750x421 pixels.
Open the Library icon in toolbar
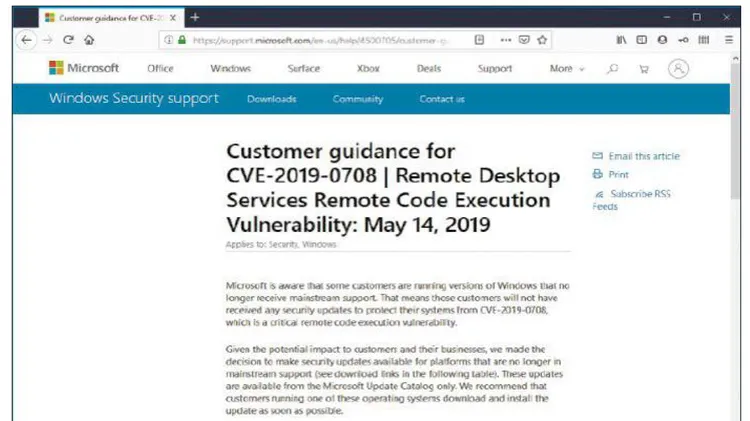click(x=621, y=40)
